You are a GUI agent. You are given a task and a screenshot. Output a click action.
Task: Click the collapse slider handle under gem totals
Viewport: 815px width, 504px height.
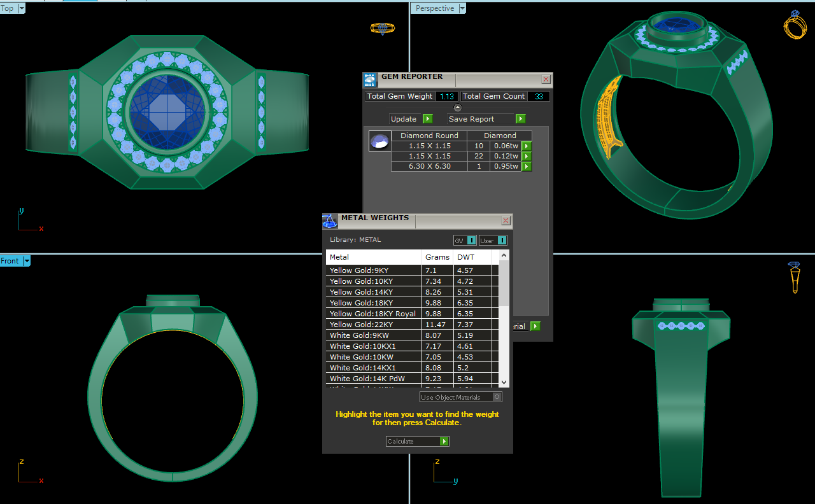[457, 108]
